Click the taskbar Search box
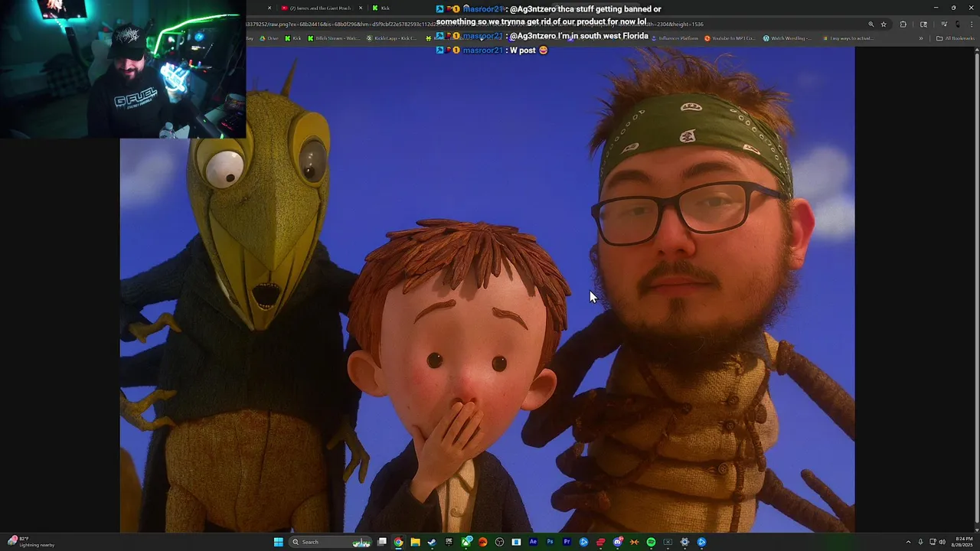The width and height of the screenshot is (980, 551). [x=331, y=542]
